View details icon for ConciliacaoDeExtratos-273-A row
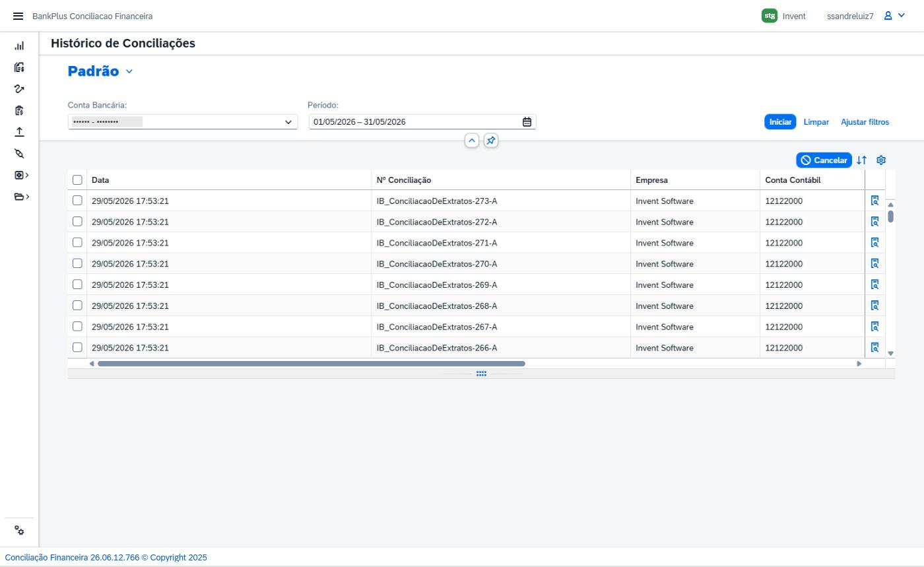Image resolution: width=924 pixels, height=567 pixels. click(x=874, y=201)
